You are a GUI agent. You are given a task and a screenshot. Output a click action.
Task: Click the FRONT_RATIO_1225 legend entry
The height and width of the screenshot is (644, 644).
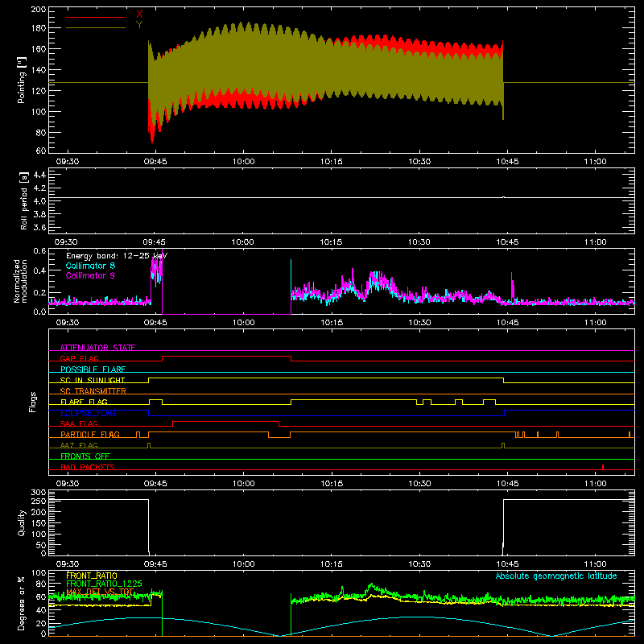click(x=105, y=584)
